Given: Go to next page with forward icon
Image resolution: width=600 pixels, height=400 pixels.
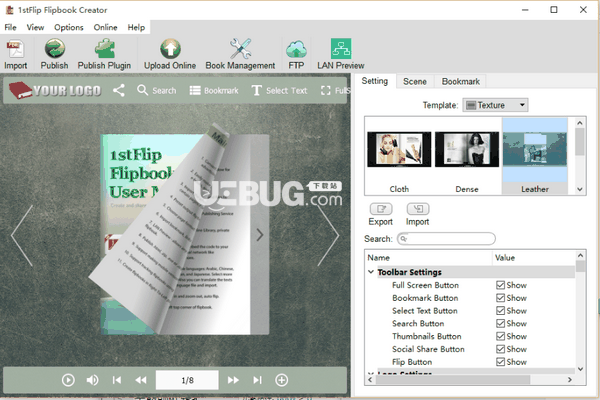Looking at the screenshot, I should pos(233,380).
